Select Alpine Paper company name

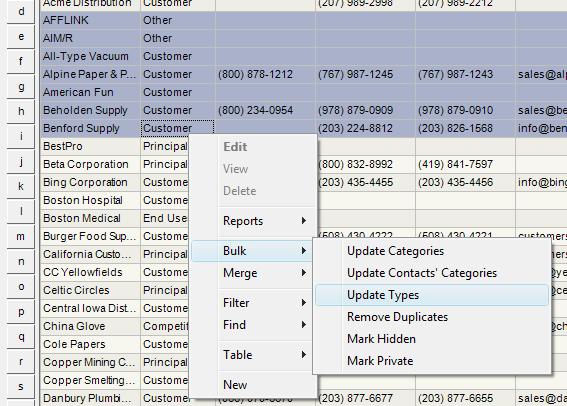90,74
